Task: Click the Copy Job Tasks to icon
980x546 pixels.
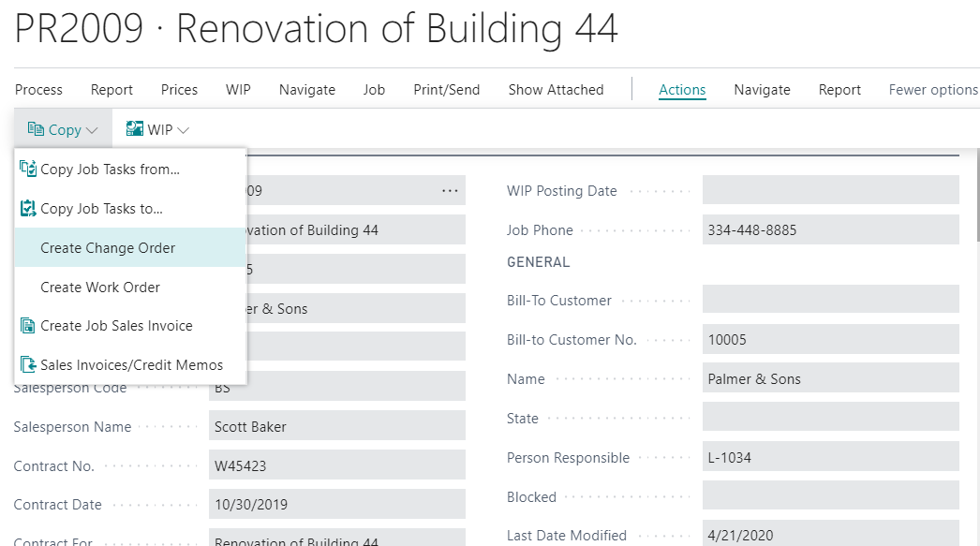Action: point(28,209)
